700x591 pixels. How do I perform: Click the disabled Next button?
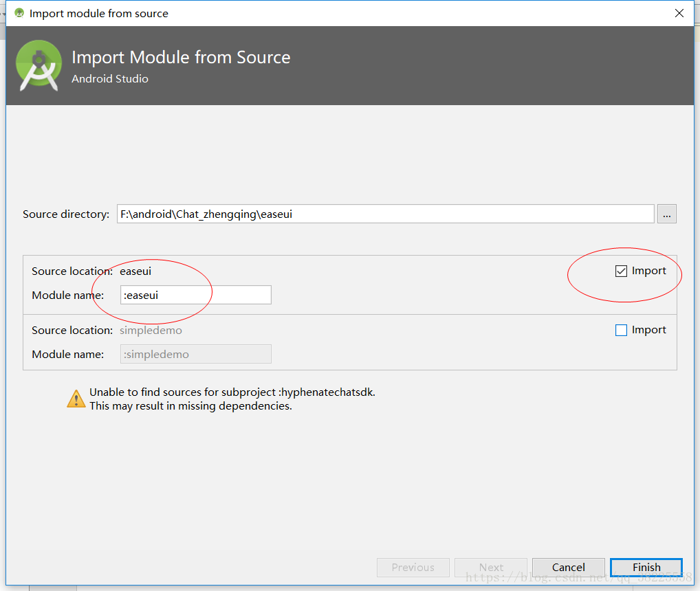point(491,567)
